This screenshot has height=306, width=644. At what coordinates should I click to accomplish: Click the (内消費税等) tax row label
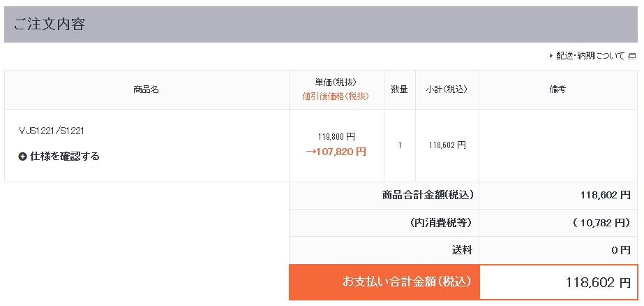441,223
